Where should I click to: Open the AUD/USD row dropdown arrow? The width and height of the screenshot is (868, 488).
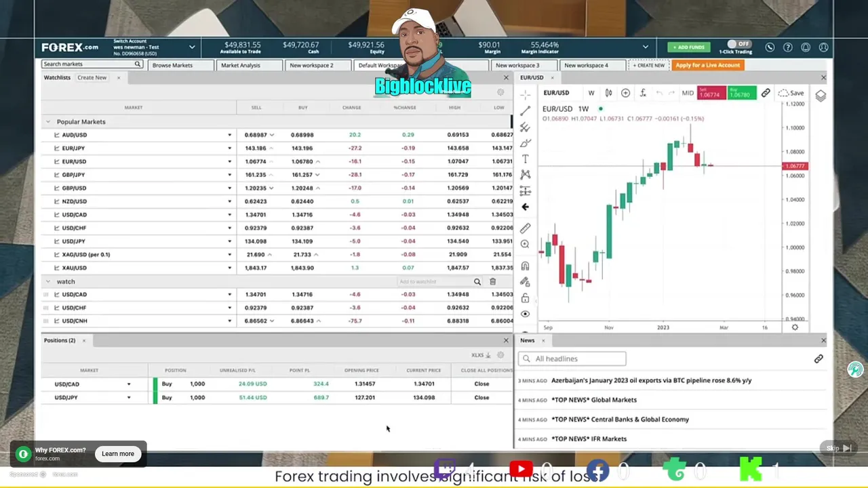point(229,135)
